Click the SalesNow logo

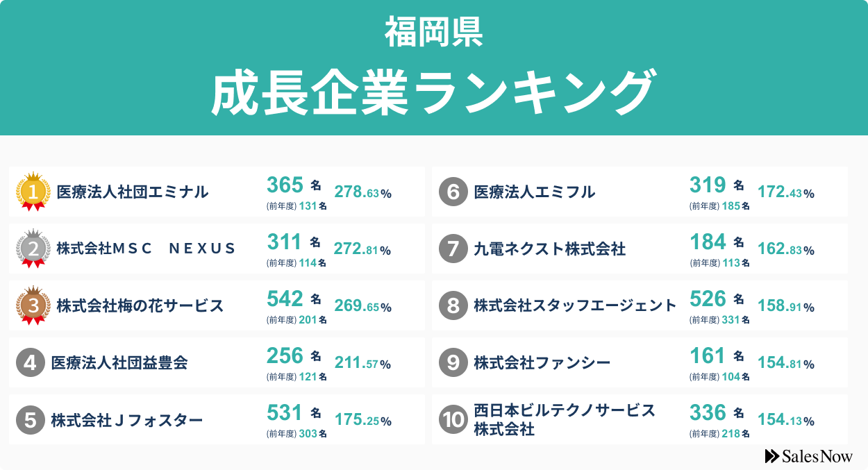click(x=808, y=456)
